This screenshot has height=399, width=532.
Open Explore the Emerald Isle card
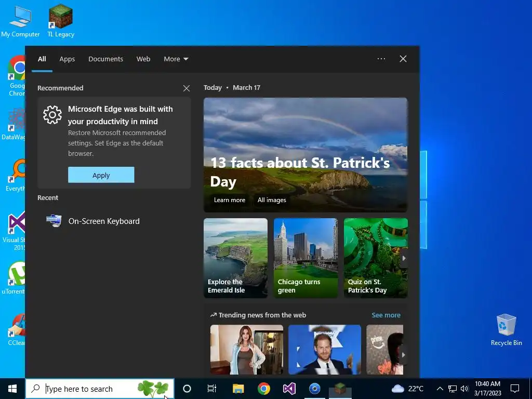pyautogui.click(x=235, y=258)
